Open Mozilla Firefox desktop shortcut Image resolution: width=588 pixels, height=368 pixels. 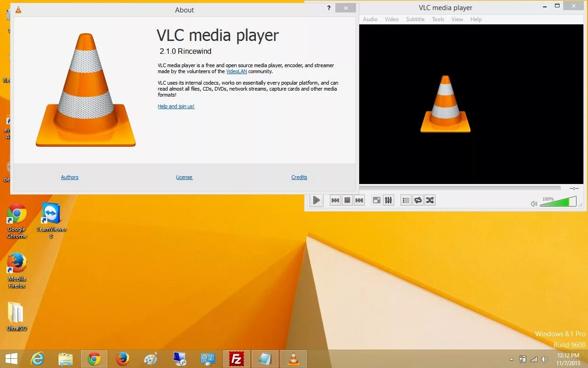click(17, 271)
